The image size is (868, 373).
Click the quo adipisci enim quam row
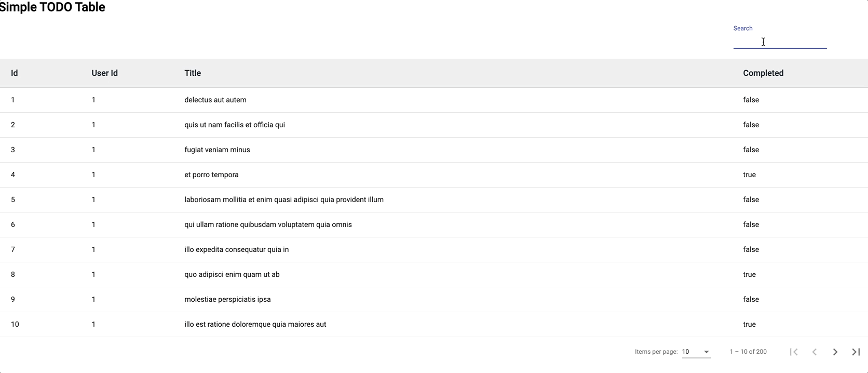(x=232, y=274)
